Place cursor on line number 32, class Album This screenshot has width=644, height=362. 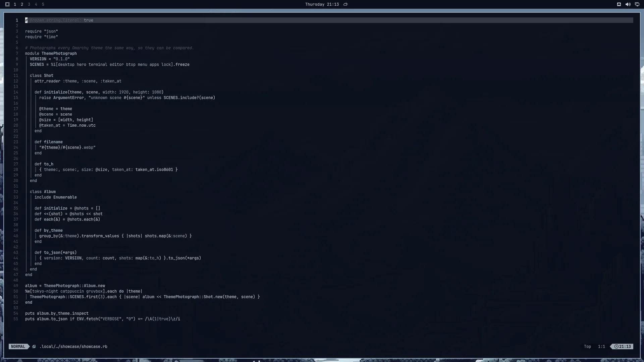16,192
